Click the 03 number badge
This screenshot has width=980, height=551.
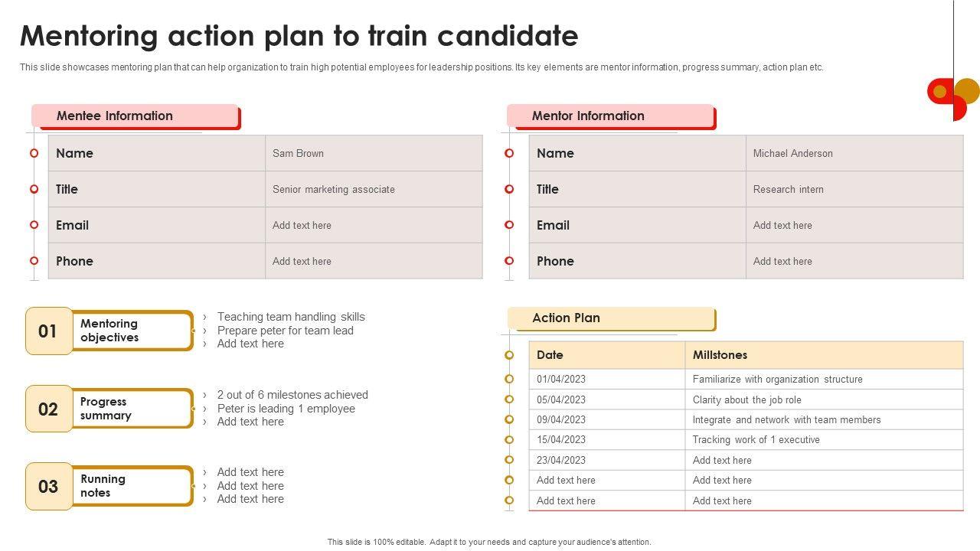[x=48, y=487]
